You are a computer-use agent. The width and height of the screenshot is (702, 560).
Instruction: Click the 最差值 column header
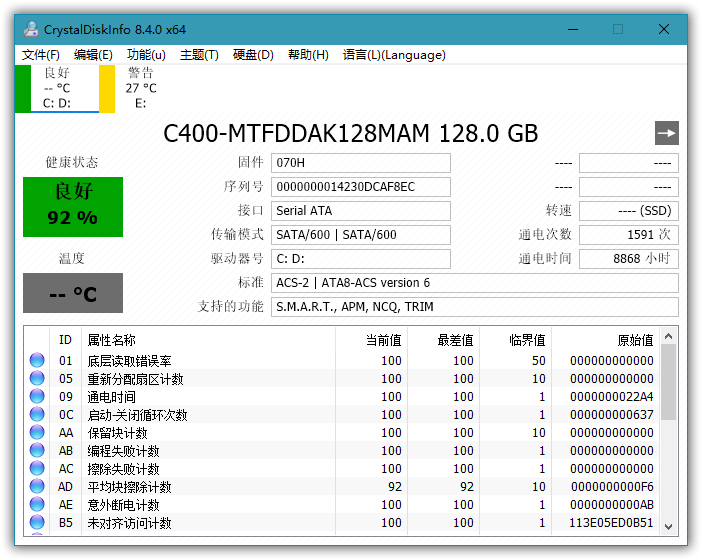click(x=443, y=340)
